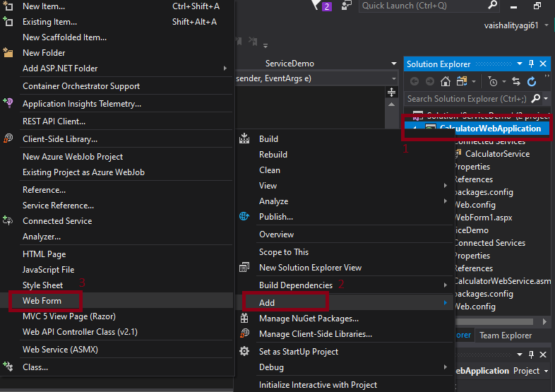The height and width of the screenshot is (392, 555).
Task: Click the Connected Service icon
Action: (x=8, y=220)
